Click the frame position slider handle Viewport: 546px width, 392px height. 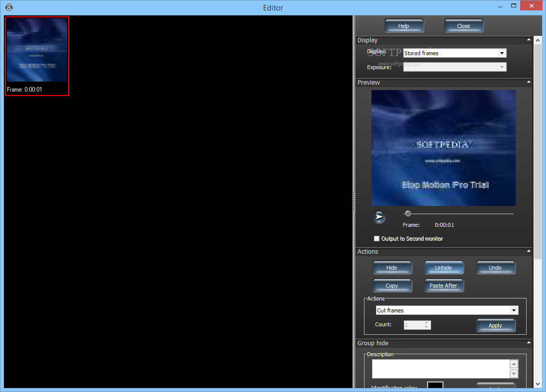pos(408,213)
